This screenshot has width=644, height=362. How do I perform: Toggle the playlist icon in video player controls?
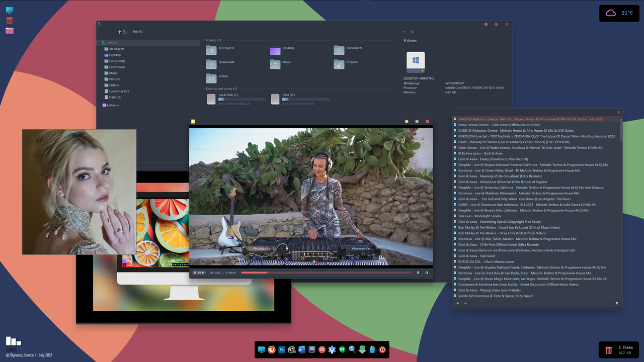click(418, 273)
